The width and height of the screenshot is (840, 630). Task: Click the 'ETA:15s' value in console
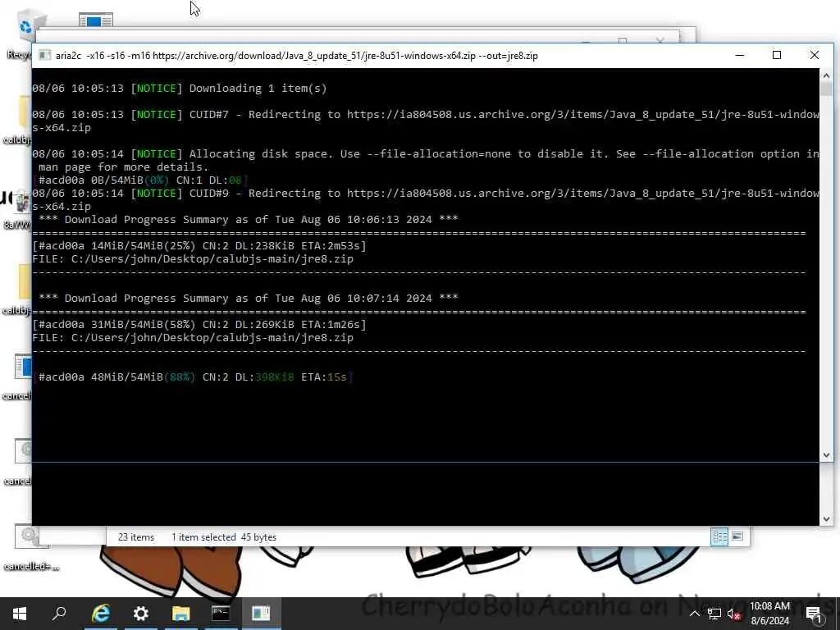[324, 377]
